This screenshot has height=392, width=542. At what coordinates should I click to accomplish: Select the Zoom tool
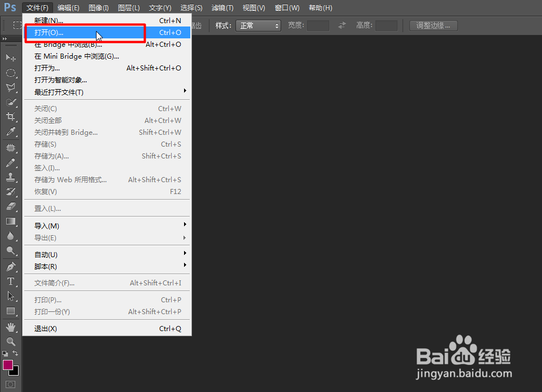click(11, 342)
